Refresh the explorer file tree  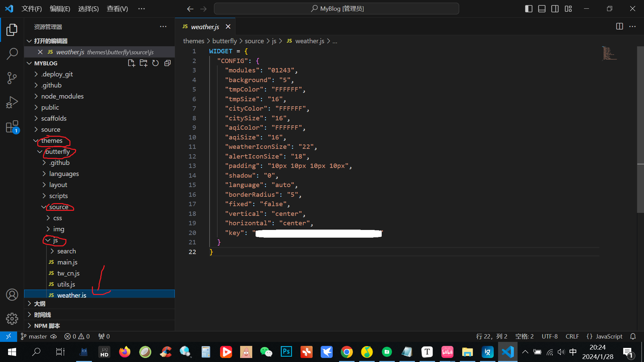(x=155, y=63)
